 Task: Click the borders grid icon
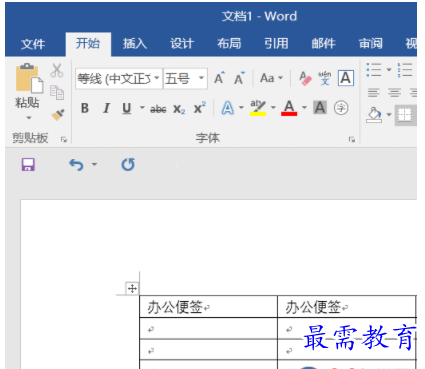pyautogui.click(x=405, y=115)
